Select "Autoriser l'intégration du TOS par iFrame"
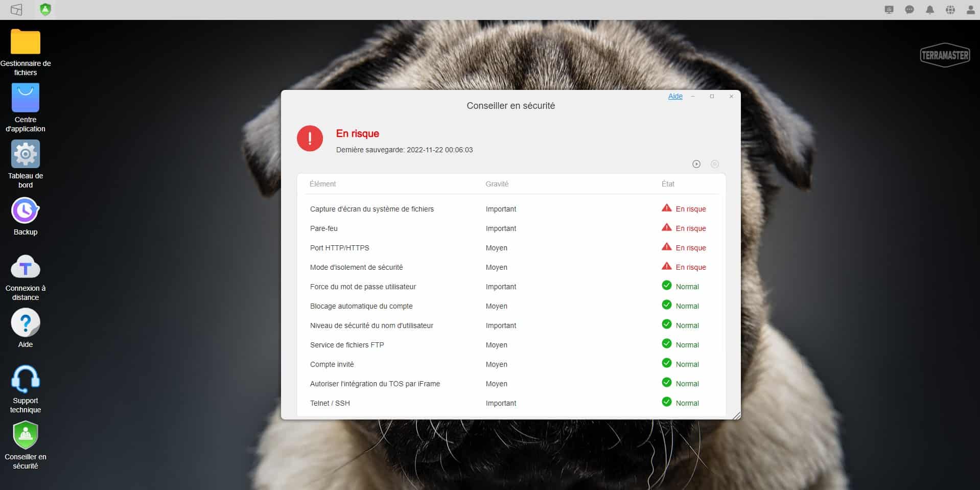Viewport: 980px width, 490px height. coord(375,384)
